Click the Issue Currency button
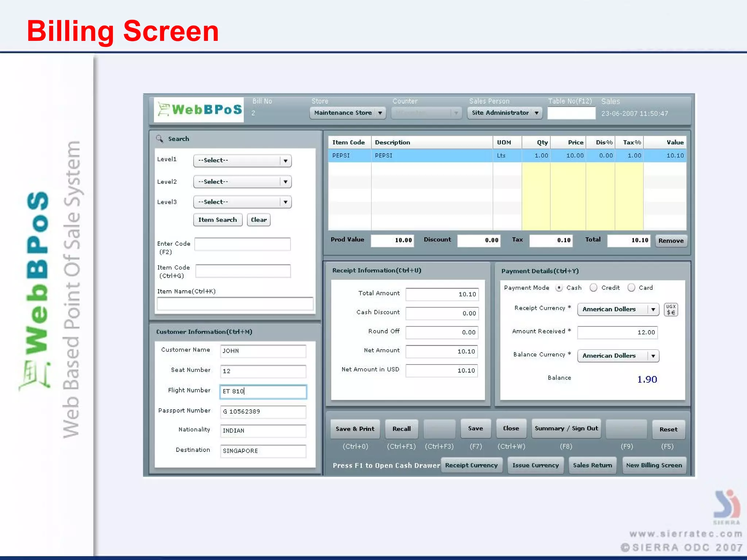Image resolution: width=747 pixels, height=560 pixels. point(535,465)
